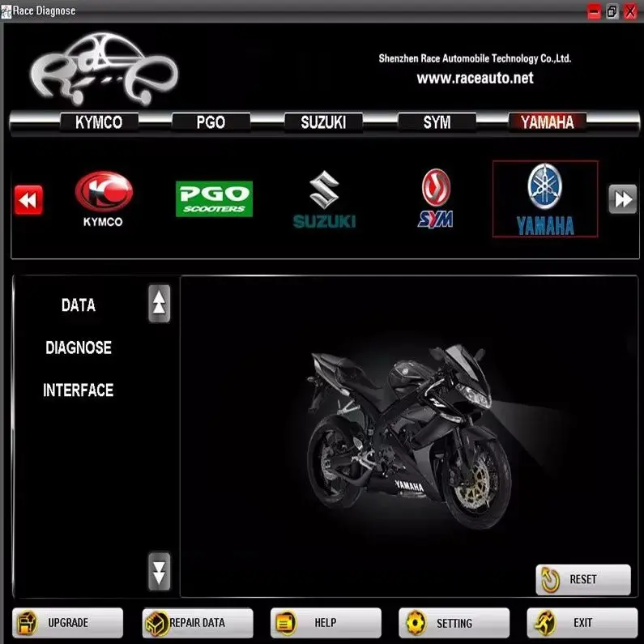Open the YAMAHA tab
This screenshot has width=644, height=644.
[x=548, y=122]
